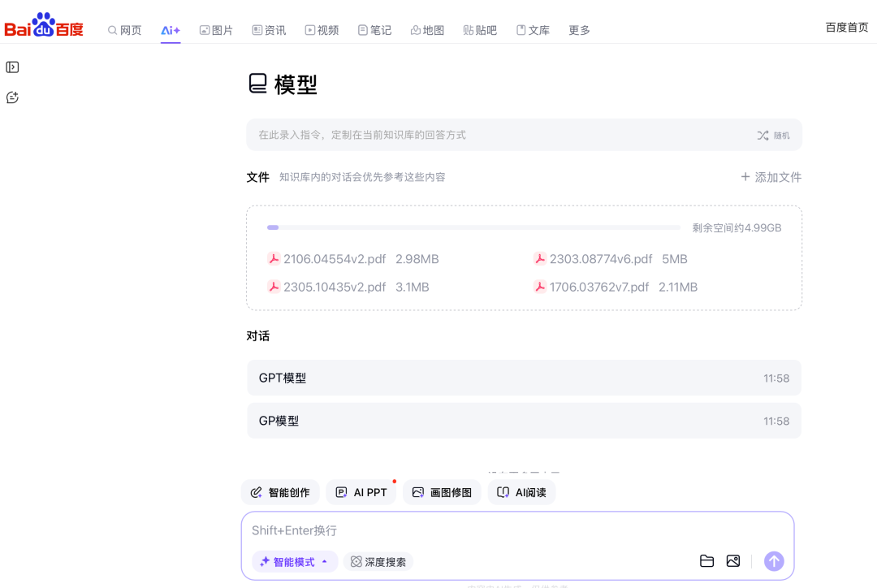Go to the 文库 tab
The width and height of the screenshot is (877, 588).
(533, 30)
